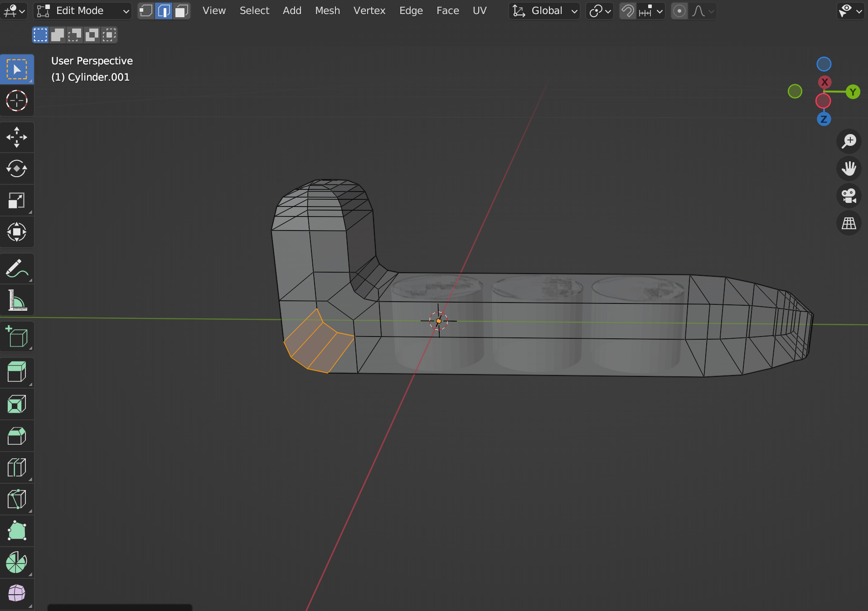Activate the Loop Cut tool
Image resolution: width=868 pixels, height=611 pixels.
click(17, 467)
